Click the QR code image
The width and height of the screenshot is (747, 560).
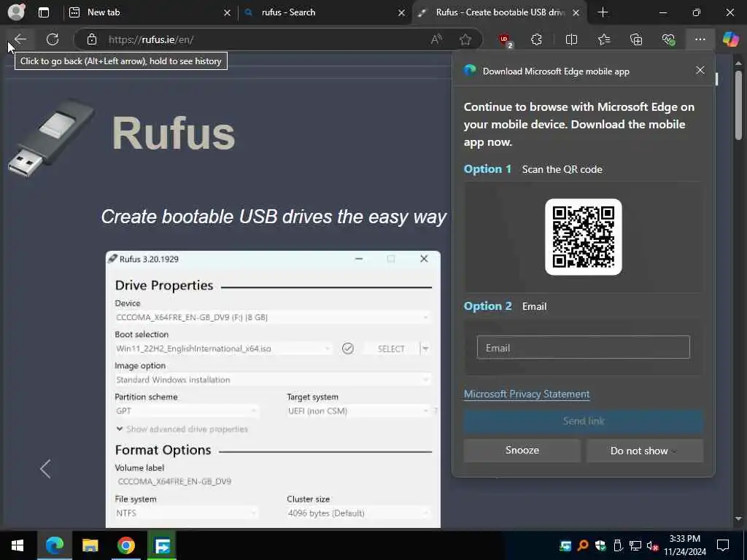coord(583,237)
